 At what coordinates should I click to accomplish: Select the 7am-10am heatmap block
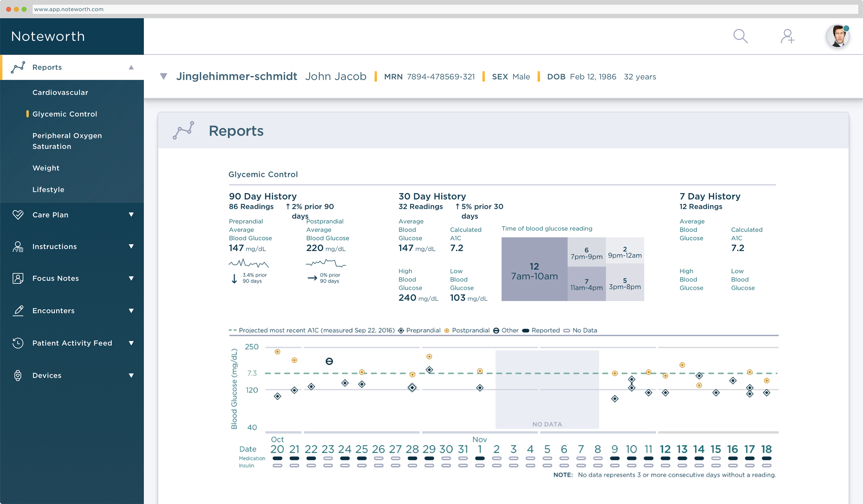click(x=534, y=269)
